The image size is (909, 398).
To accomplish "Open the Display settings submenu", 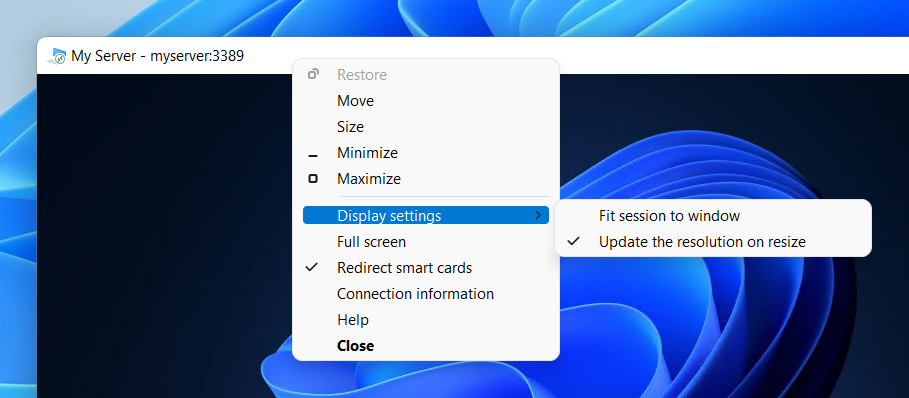I will [x=426, y=216].
